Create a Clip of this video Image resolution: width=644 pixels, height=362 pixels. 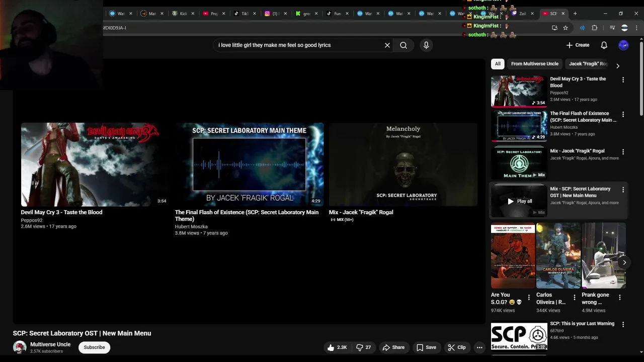click(457, 347)
